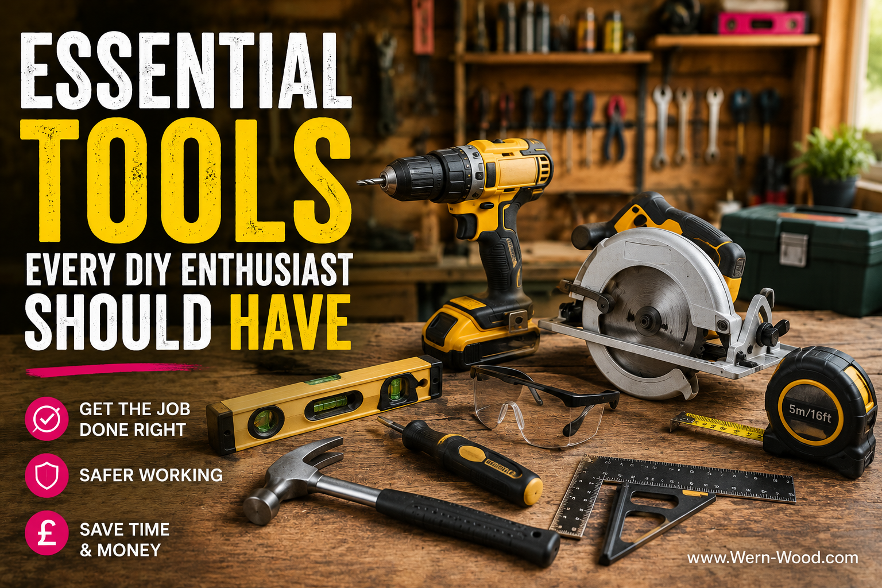
Task: Click the yellow "HAVE" word
Action: (x=290, y=322)
